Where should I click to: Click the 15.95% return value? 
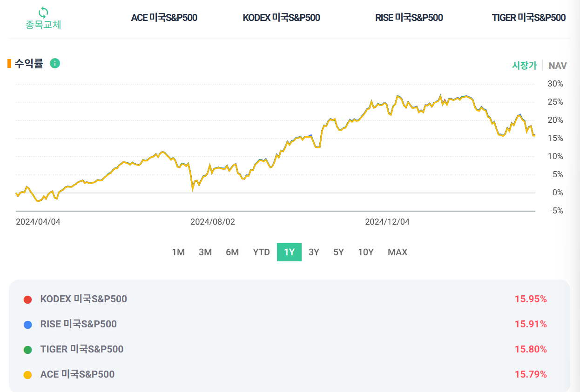(x=531, y=299)
